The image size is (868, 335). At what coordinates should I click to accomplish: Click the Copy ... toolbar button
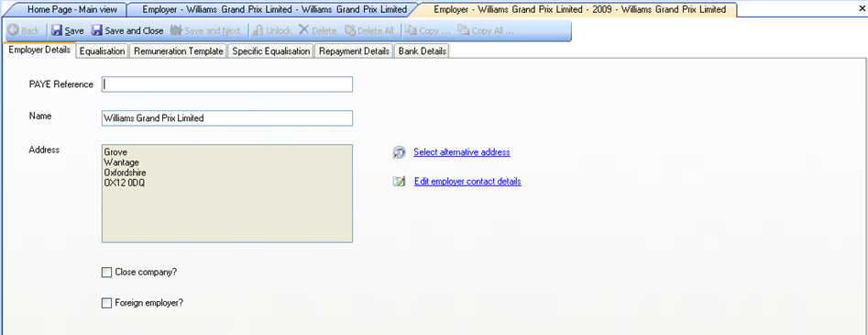[427, 30]
